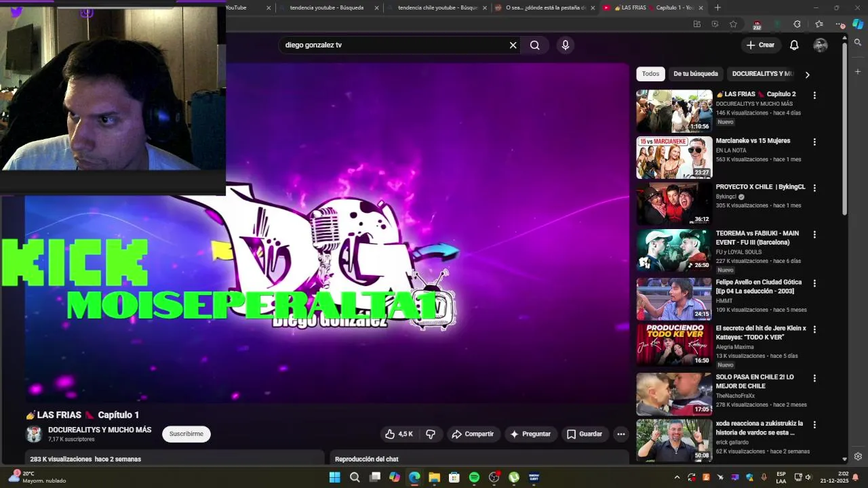Open the Edge favorites list icon
Image resolution: width=868 pixels, height=488 pixels.
coord(819,24)
